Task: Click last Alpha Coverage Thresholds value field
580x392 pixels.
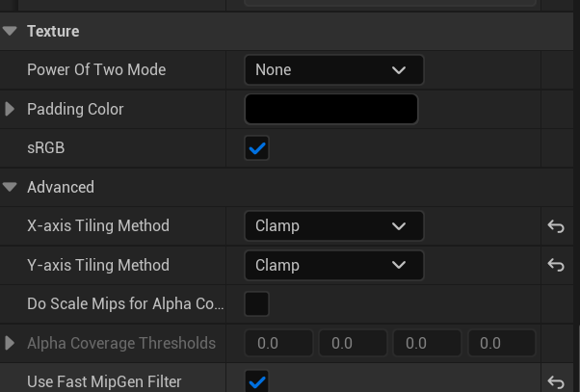Action: click(502, 343)
